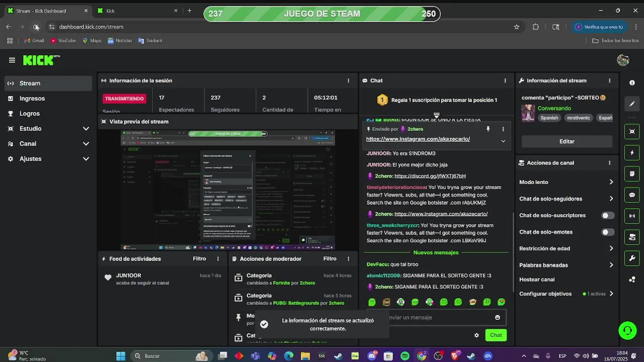Click the pencil edit icon in right rail
The image size is (644, 362).
pyautogui.click(x=632, y=104)
